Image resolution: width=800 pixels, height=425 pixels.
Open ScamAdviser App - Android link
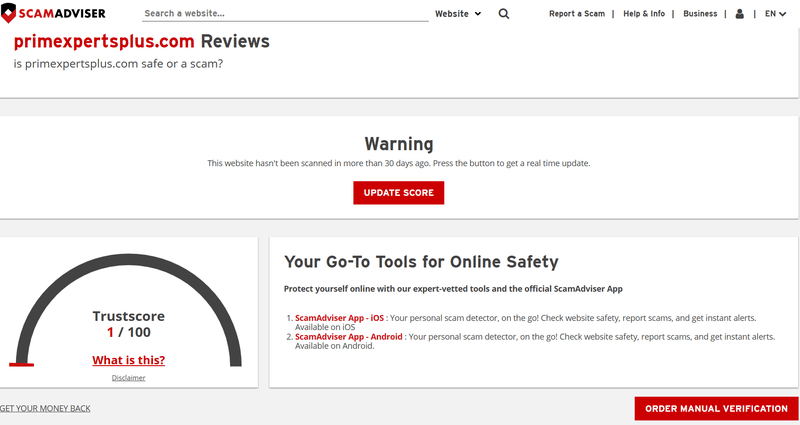(x=348, y=337)
